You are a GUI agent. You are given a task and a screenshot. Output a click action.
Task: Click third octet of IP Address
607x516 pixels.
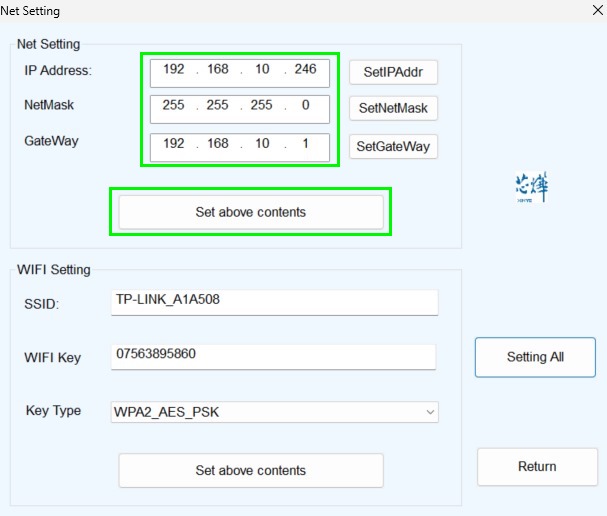[x=262, y=70]
